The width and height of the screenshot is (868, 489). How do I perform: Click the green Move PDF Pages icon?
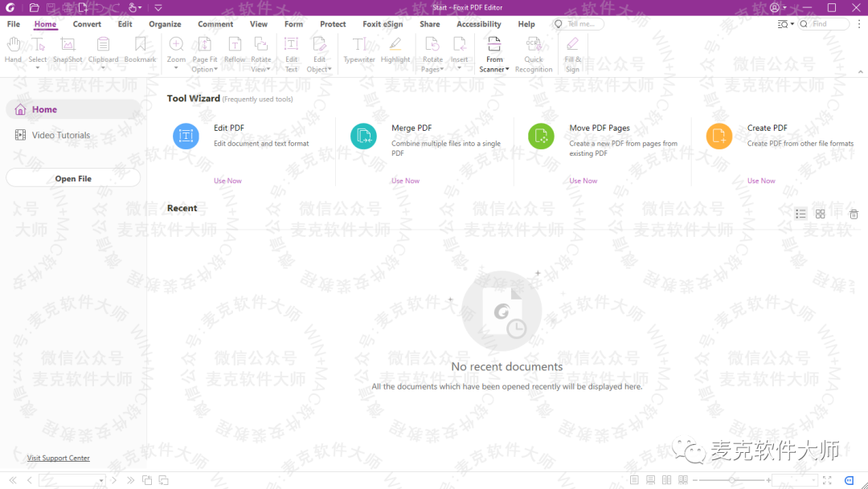coord(541,136)
